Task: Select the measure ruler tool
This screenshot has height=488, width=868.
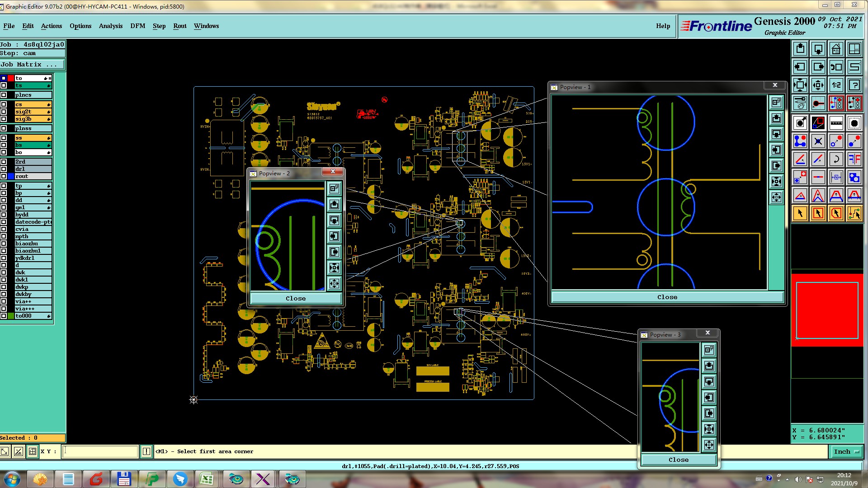Action: pos(836,123)
